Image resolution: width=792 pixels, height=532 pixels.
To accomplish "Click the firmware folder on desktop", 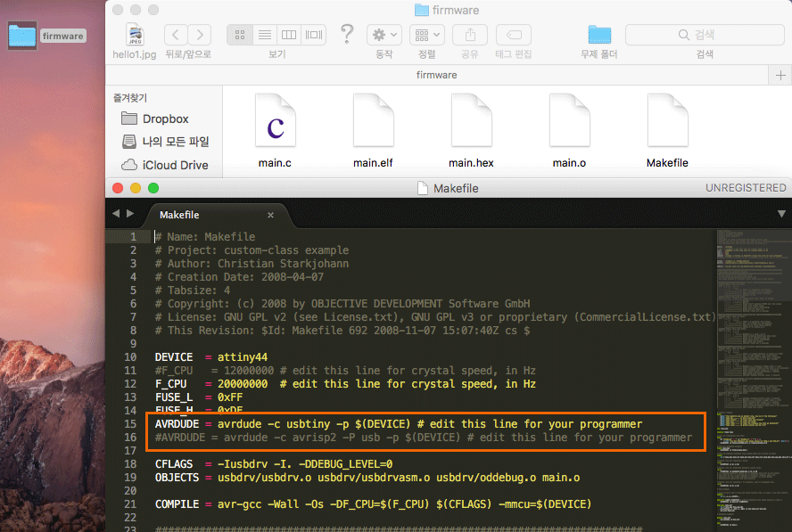I will [22, 36].
